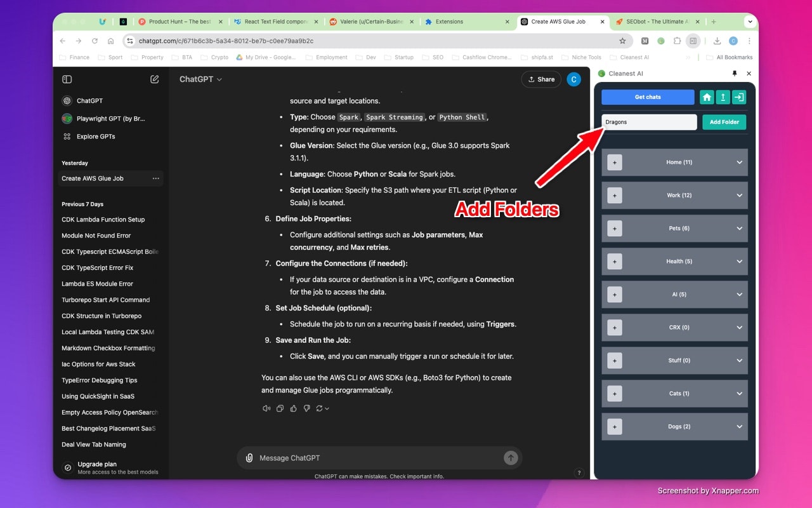Click the Add Folder button
The image size is (812, 508).
click(724, 122)
